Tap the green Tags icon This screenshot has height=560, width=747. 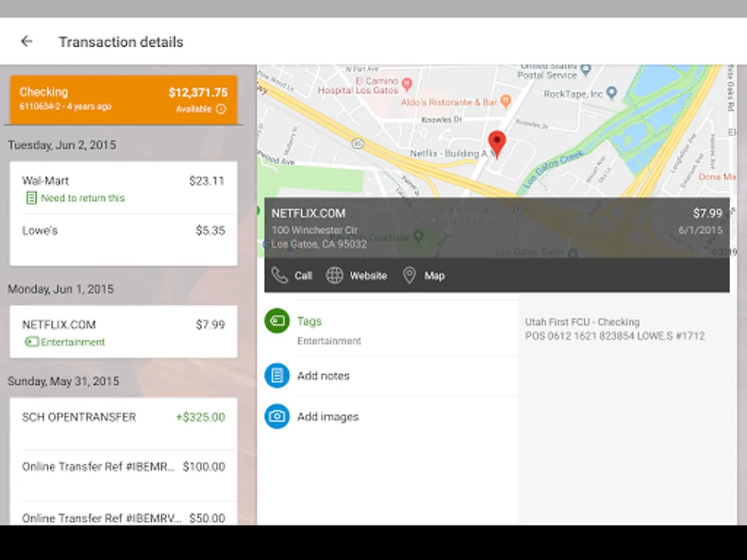pyautogui.click(x=277, y=321)
